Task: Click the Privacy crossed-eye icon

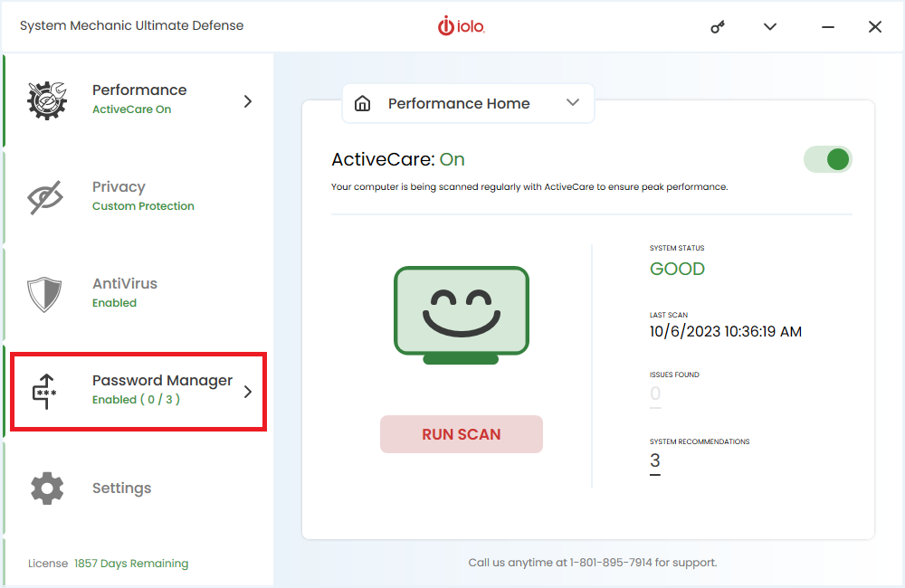Action: (45, 197)
